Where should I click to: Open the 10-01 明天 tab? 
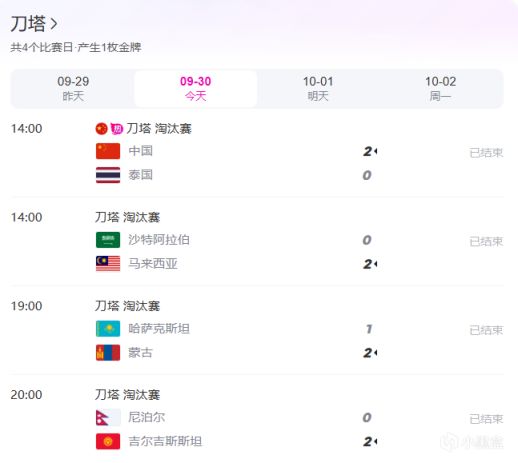pos(318,89)
